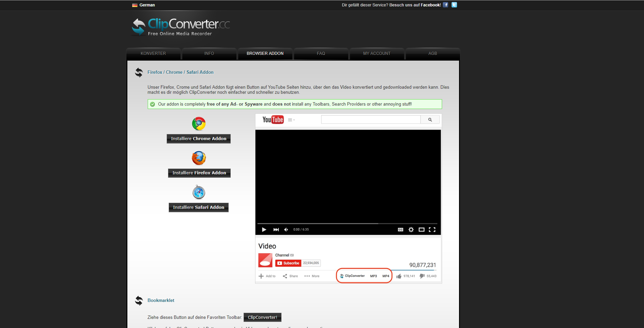Open the MY ACCOUNT tab
The image size is (644, 328).
point(377,53)
